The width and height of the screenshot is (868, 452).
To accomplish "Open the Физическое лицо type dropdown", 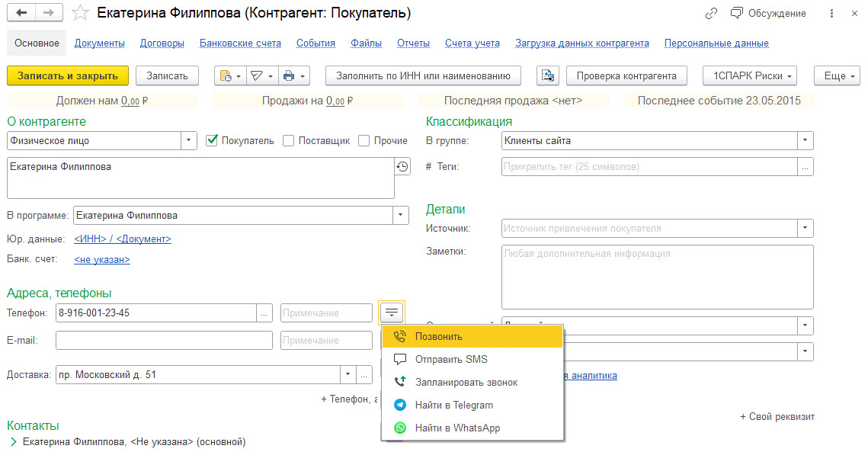I will click(x=189, y=141).
